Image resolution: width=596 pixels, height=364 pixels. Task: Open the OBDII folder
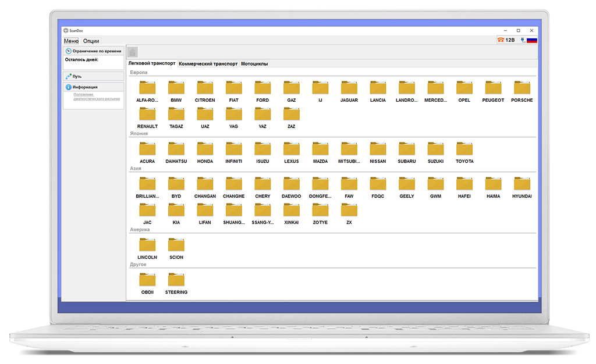[147, 284]
